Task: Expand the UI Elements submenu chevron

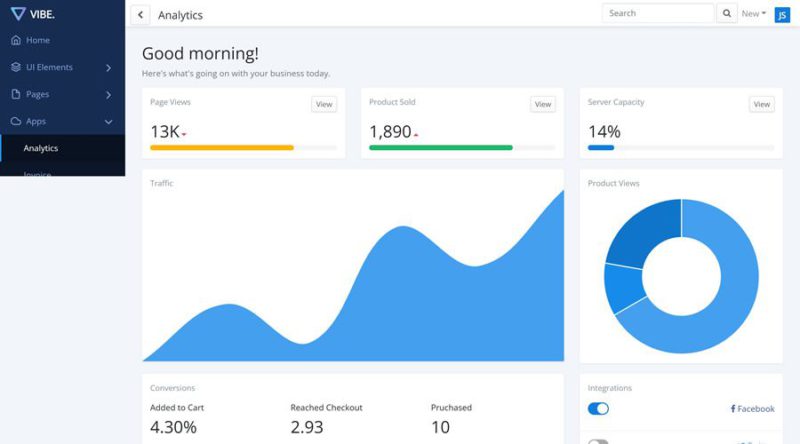Action: pyautogui.click(x=108, y=68)
